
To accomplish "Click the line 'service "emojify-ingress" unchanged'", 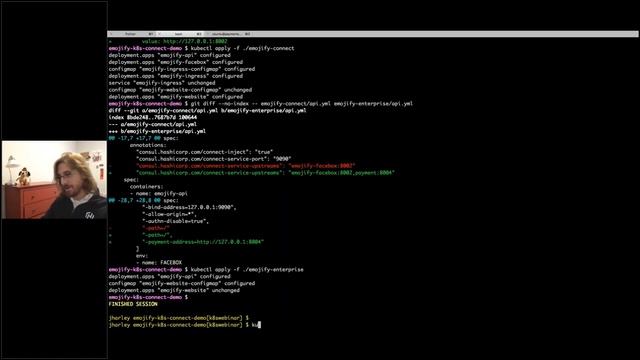I will click(x=162, y=83).
